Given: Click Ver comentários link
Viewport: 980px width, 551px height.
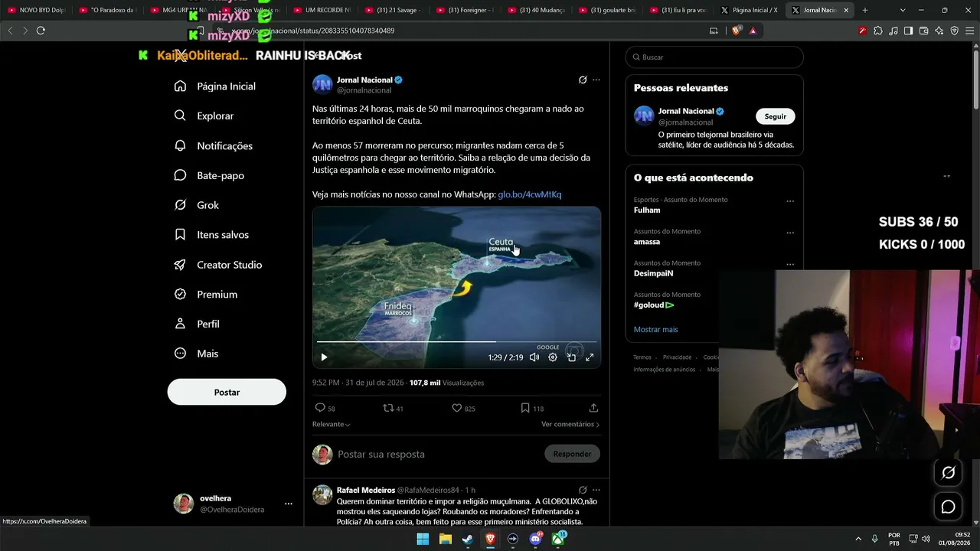Looking at the screenshot, I should point(570,424).
